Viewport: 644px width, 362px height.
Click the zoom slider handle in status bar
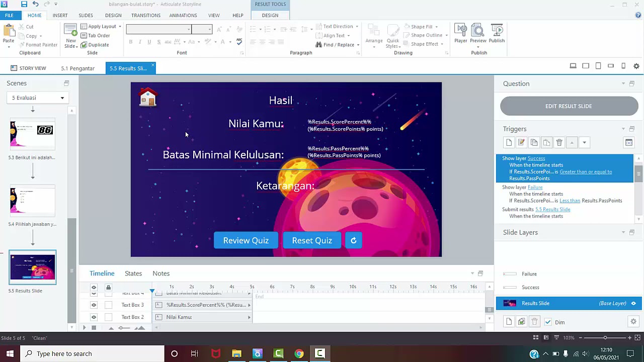click(605, 338)
